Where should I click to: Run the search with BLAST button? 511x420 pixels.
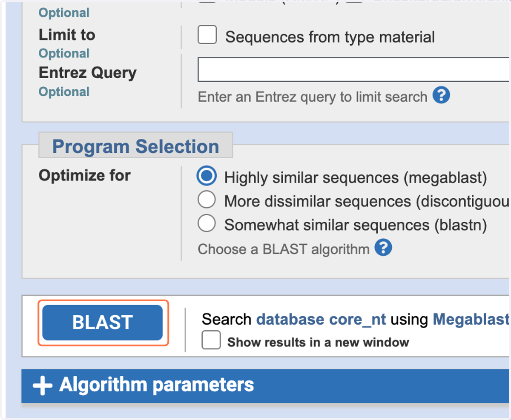[x=103, y=323]
